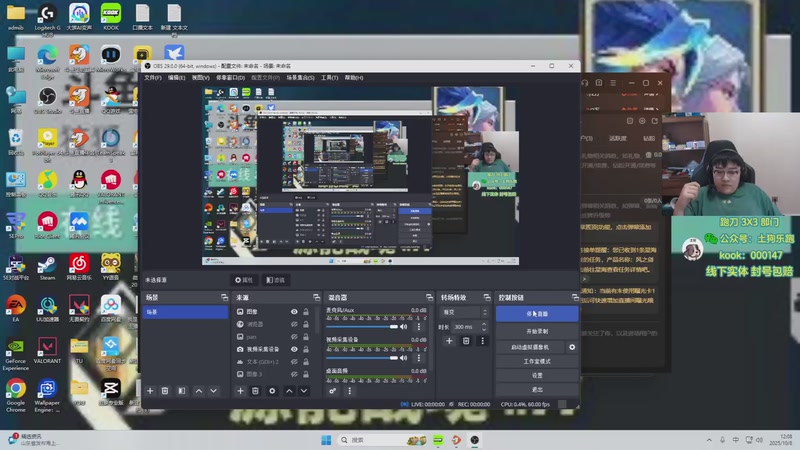Increase transition duration with the up stepper
Viewport: 800px width, 450px height.
click(484, 324)
